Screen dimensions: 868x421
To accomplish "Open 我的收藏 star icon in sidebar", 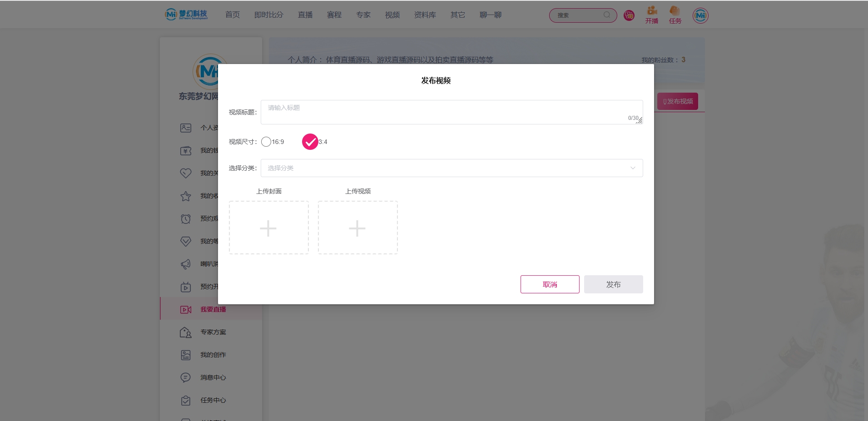I will tap(186, 196).
